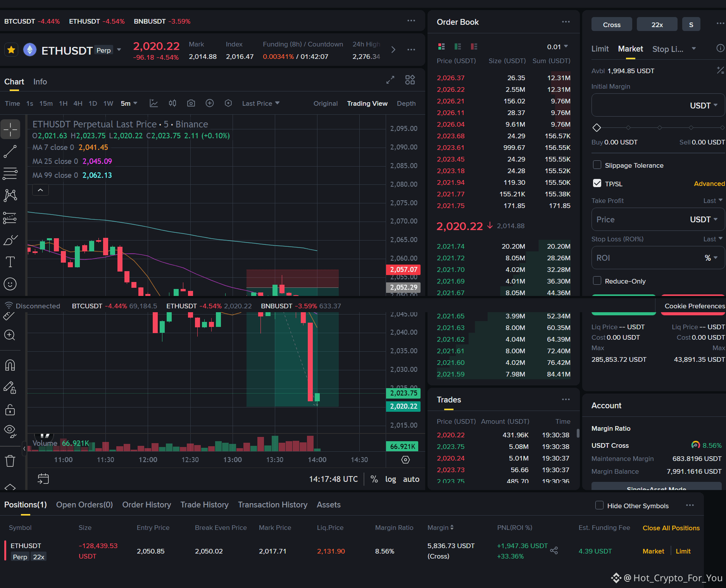Take a chart snapshot with camera icon
The width and height of the screenshot is (726, 588).
click(191, 103)
